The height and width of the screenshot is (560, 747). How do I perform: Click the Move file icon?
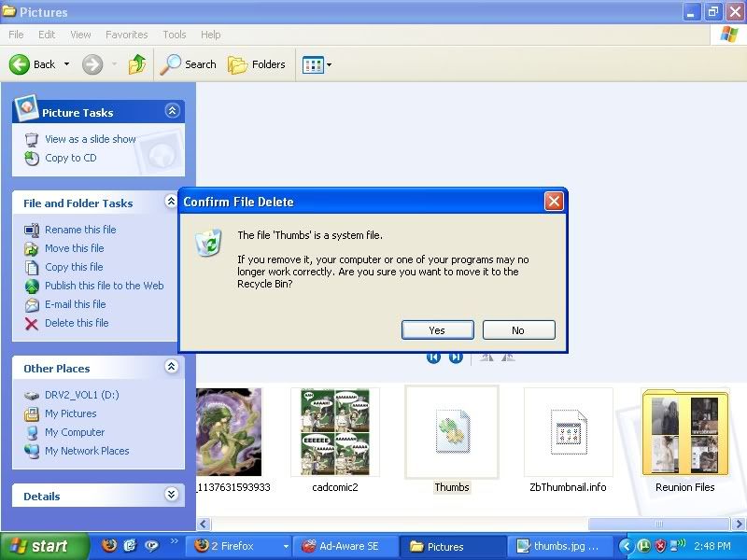click(32, 249)
